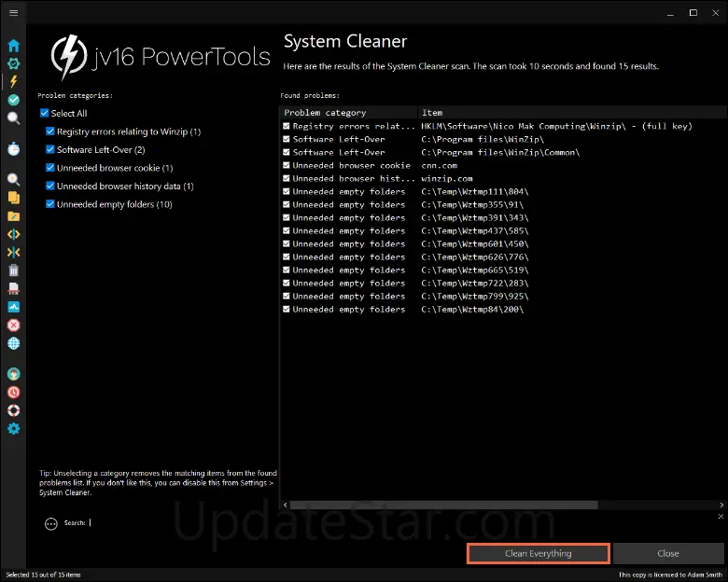
Task: Open the blue gear Settings sidebar icon
Action: [13, 428]
